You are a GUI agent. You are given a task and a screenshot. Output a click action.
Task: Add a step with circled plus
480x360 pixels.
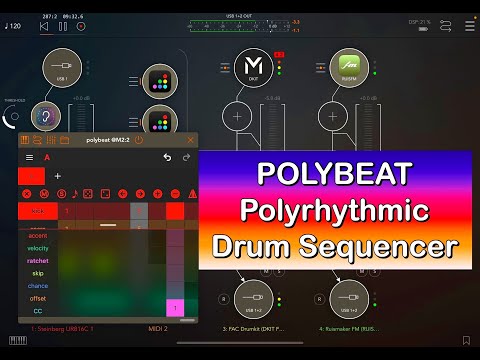pos(158,194)
